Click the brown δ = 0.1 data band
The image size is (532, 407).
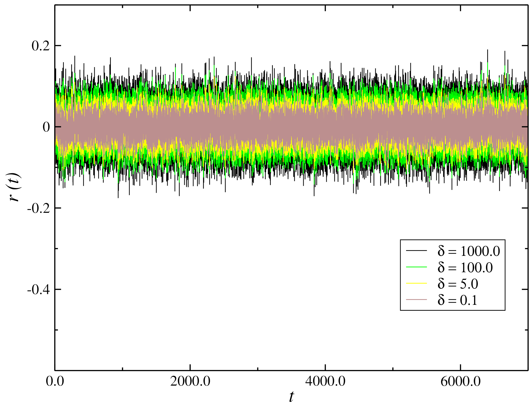click(291, 127)
